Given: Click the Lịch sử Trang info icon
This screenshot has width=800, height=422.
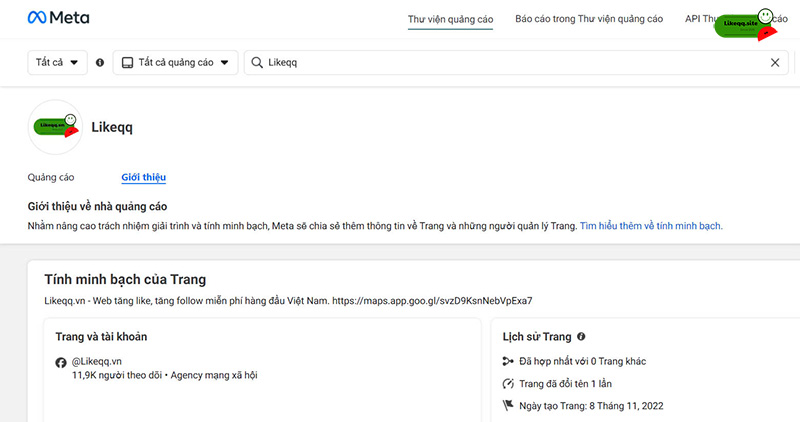Looking at the screenshot, I should point(581,336).
